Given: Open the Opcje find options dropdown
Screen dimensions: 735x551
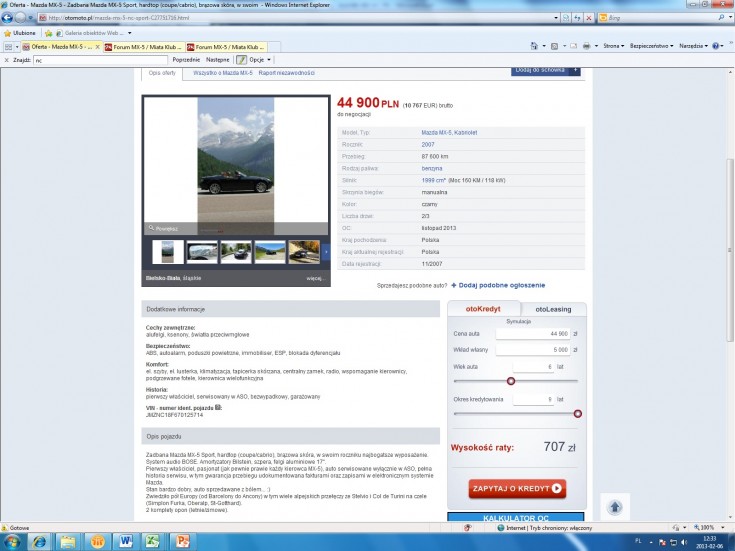Looking at the screenshot, I should 260,60.
